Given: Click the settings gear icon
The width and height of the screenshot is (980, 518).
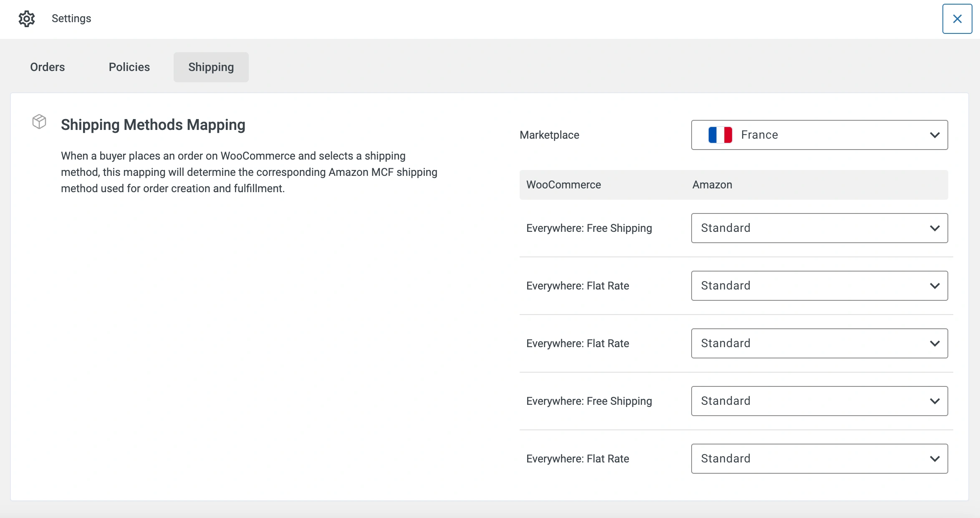Looking at the screenshot, I should (x=27, y=19).
